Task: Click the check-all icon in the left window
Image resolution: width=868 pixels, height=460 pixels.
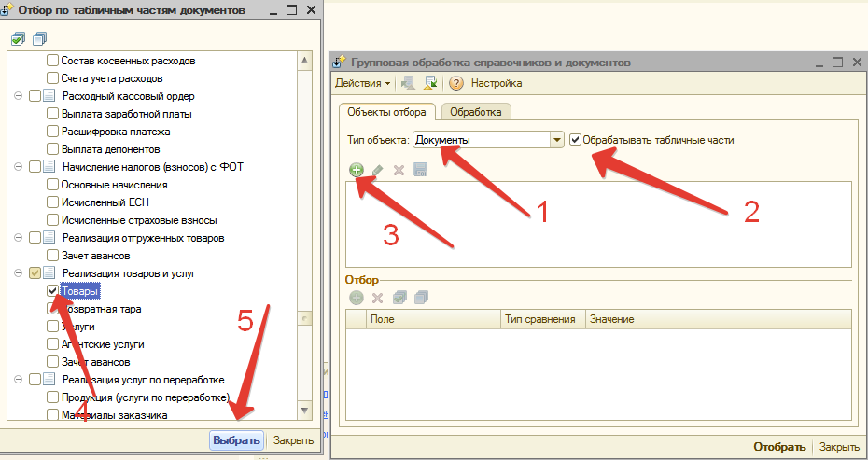Action: [18, 39]
